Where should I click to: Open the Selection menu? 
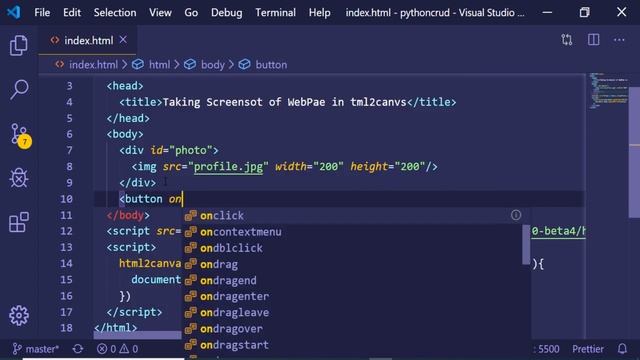pos(115,13)
